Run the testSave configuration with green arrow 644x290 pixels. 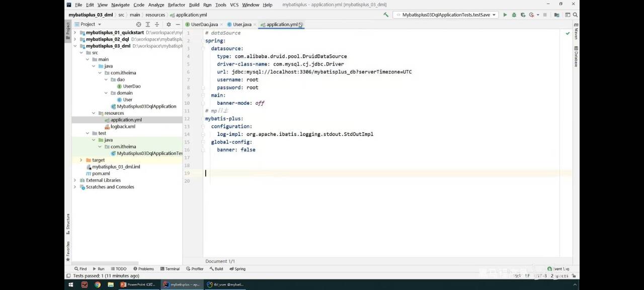coord(505,15)
